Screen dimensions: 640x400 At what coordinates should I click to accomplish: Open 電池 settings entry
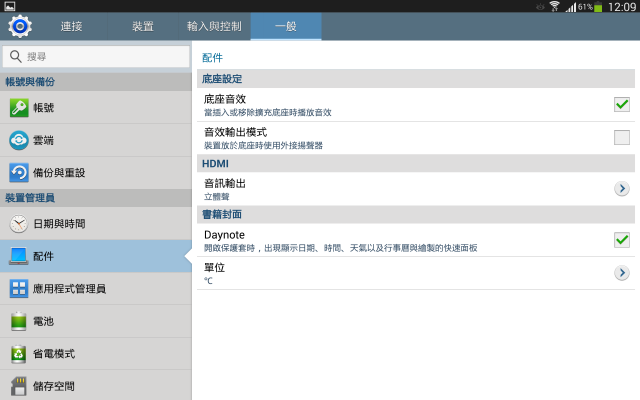point(96,321)
